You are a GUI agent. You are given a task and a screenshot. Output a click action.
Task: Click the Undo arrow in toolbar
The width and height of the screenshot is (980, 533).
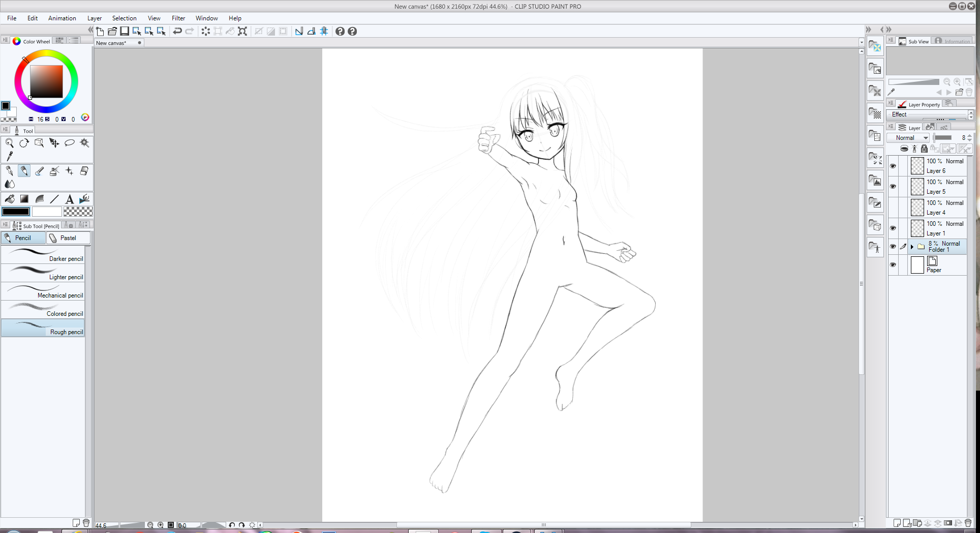(177, 32)
